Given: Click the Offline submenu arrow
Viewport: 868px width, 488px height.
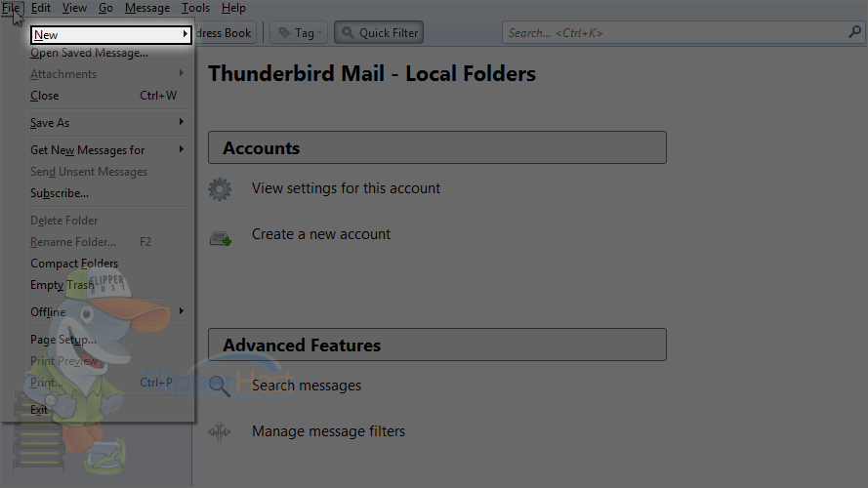Looking at the screenshot, I should (181, 311).
